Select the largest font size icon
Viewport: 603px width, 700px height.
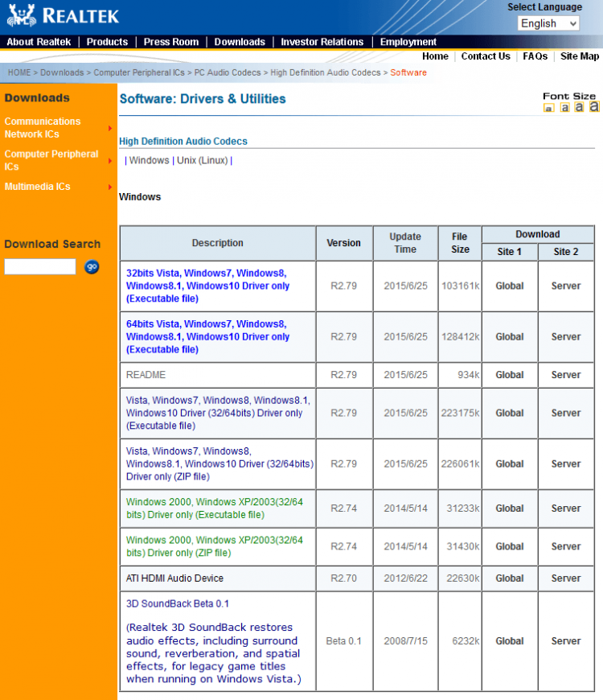pos(594,106)
